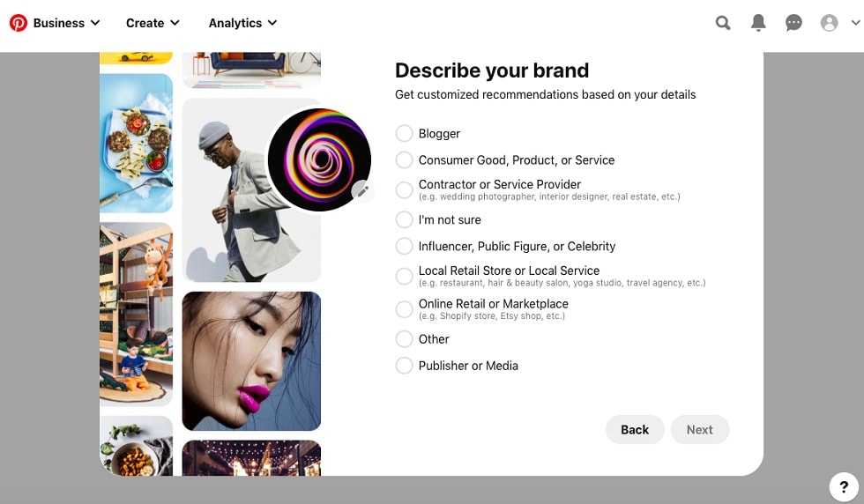The image size is (864, 504).
Task: Open the help question mark button
Action: [844, 487]
